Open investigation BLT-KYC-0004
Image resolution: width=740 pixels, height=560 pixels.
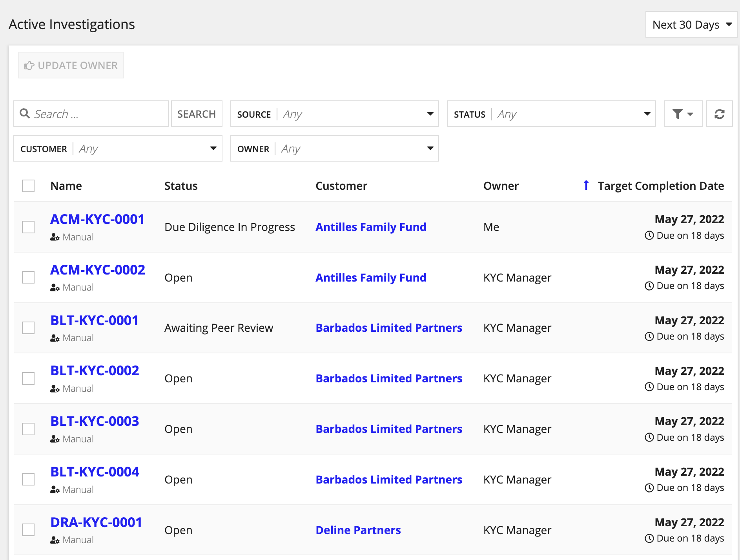[x=95, y=472]
